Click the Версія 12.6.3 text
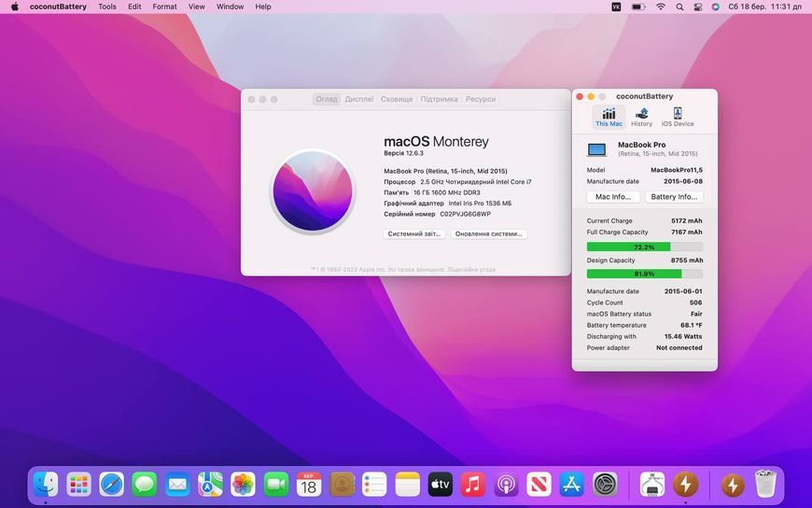The width and height of the screenshot is (812, 508). pos(403,153)
